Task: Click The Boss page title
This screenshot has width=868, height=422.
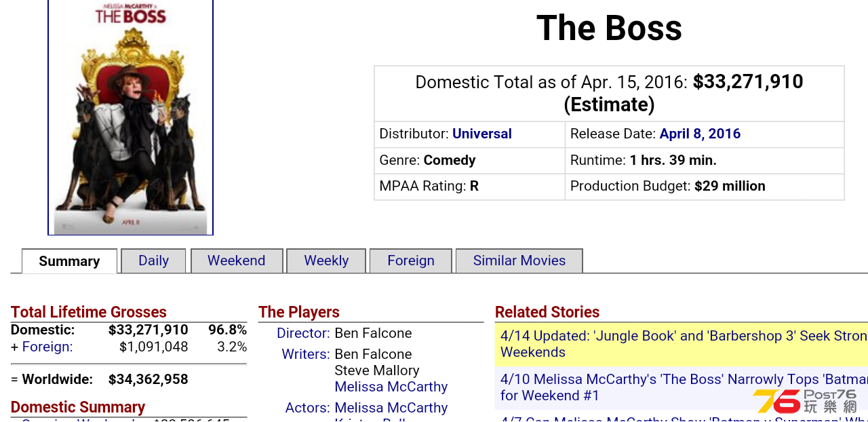Action: pyautogui.click(x=609, y=28)
